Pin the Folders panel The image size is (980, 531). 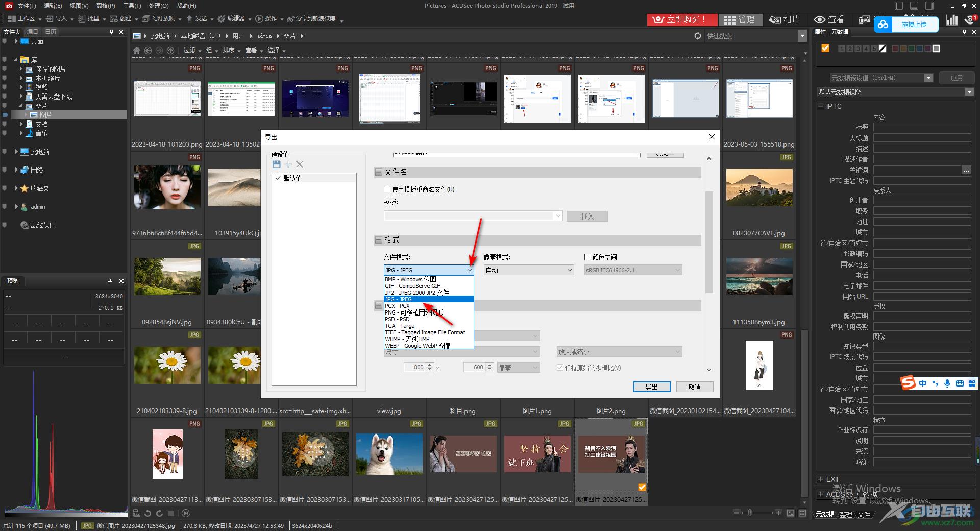pos(111,32)
